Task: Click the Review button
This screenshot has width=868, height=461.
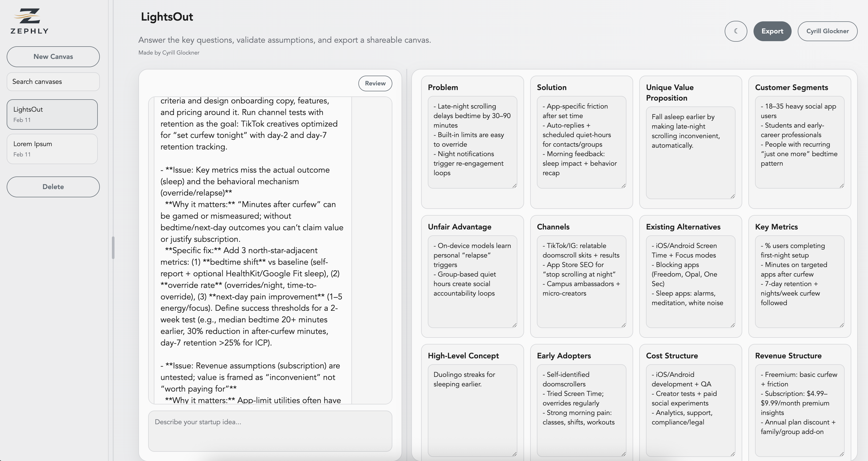Action: (375, 83)
